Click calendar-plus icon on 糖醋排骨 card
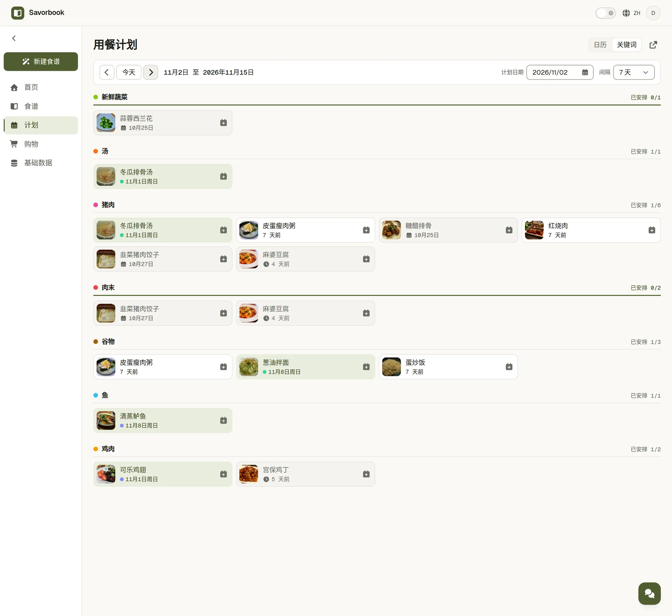The image size is (672, 616). [509, 230]
